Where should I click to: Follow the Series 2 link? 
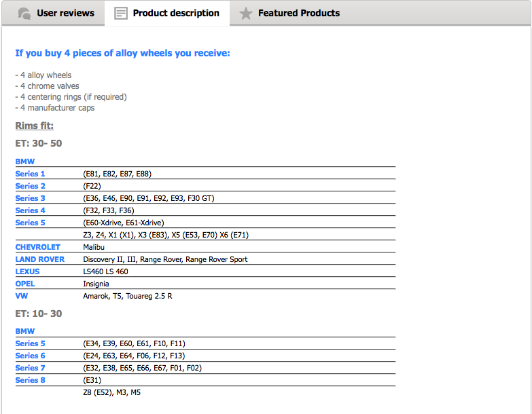click(30, 186)
